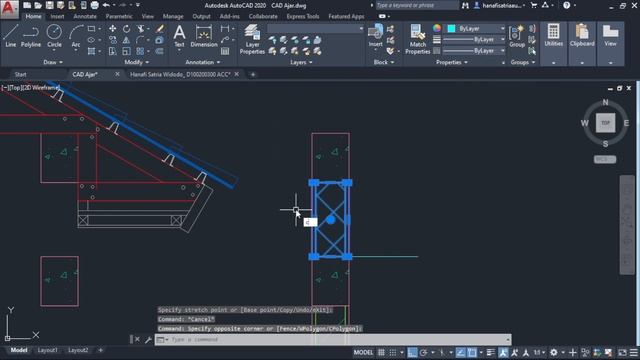Click the Move tool in Modify
640x360 pixels.
pos(112,29)
